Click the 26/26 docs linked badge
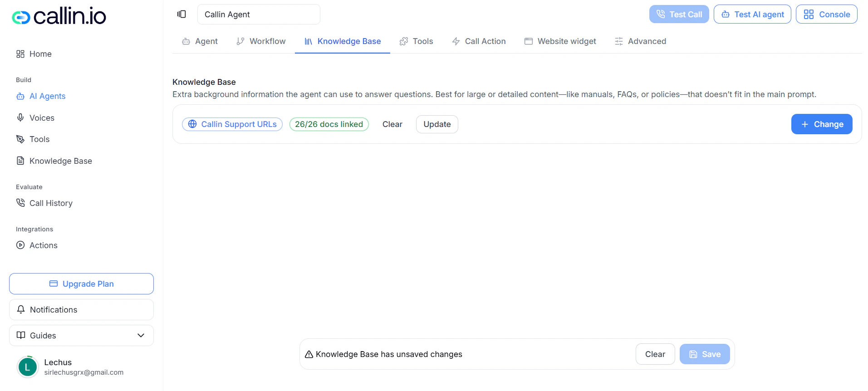The height and width of the screenshot is (391, 868). tap(329, 124)
